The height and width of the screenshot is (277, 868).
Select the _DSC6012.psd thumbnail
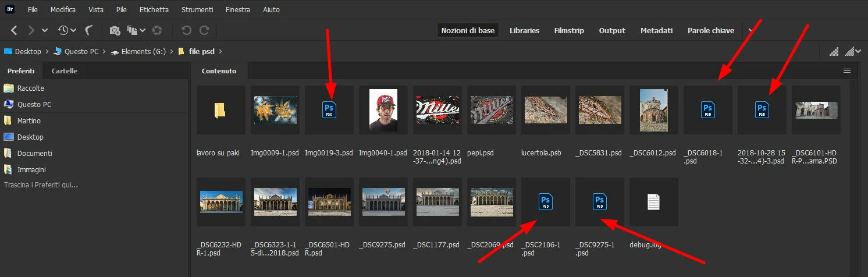[654, 110]
